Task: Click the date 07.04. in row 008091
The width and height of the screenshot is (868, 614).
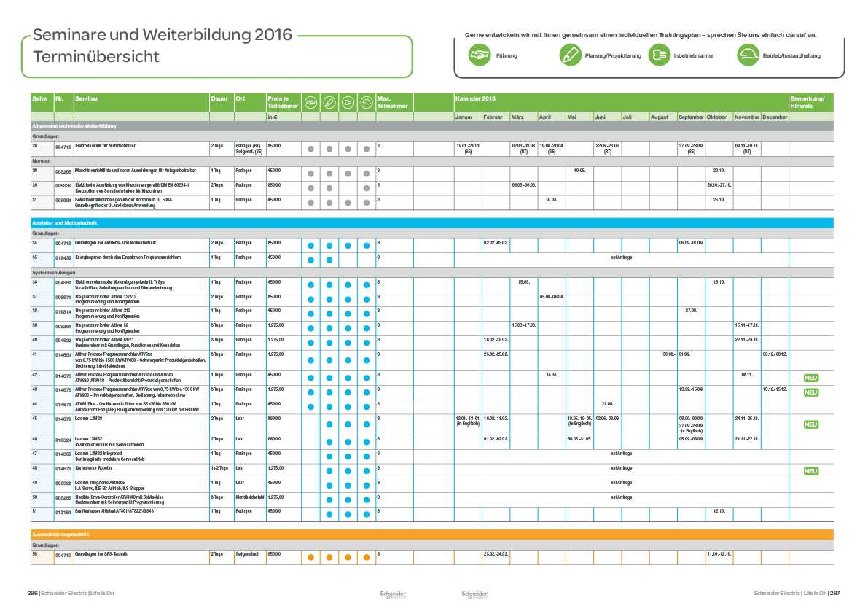Action: (x=552, y=199)
